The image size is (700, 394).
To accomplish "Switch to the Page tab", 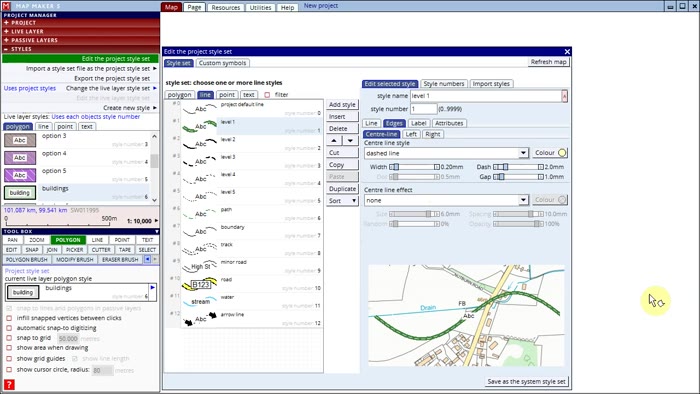I will (x=194, y=7).
